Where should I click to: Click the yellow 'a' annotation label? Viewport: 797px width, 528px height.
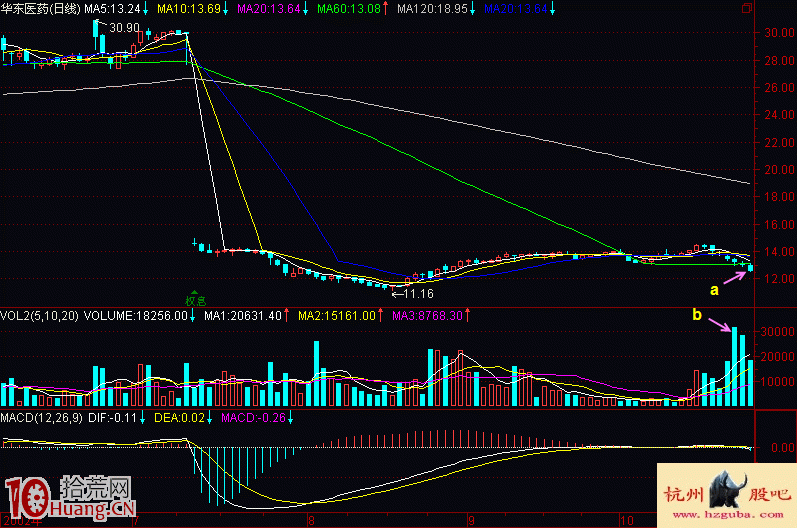pyautogui.click(x=714, y=291)
